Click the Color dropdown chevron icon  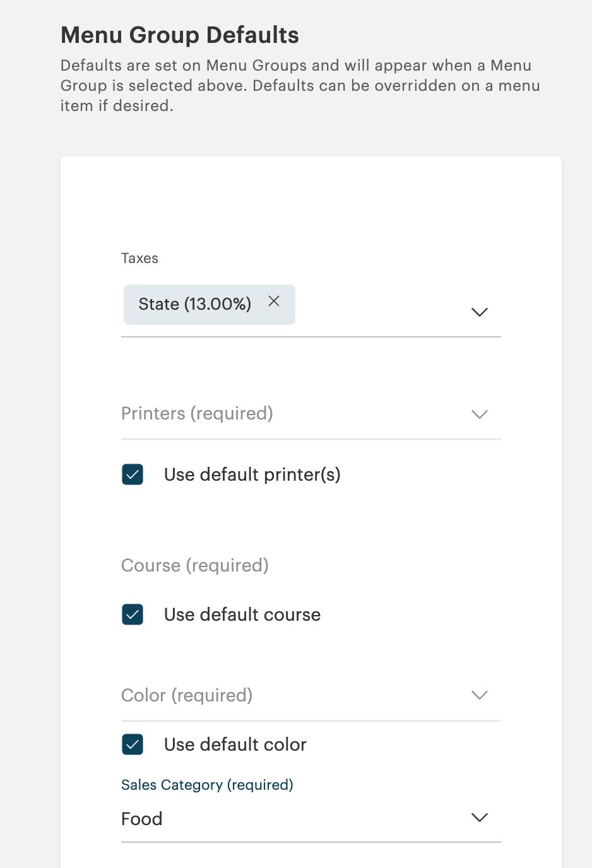point(479,695)
